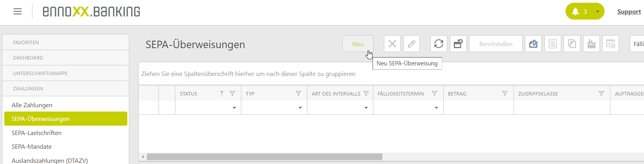Click the delete X toolbar icon

(x=392, y=44)
